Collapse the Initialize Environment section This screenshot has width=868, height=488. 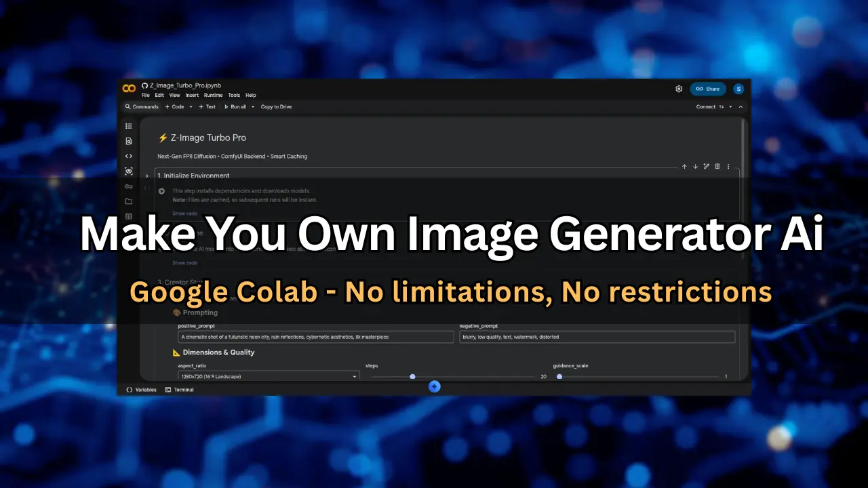click(146, 176)
